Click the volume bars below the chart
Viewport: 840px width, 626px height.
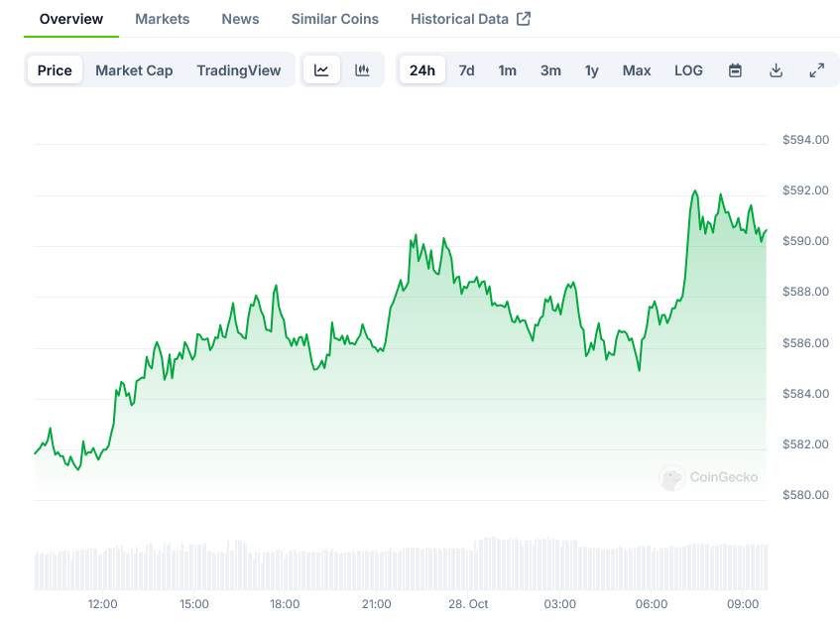point(397,566)
